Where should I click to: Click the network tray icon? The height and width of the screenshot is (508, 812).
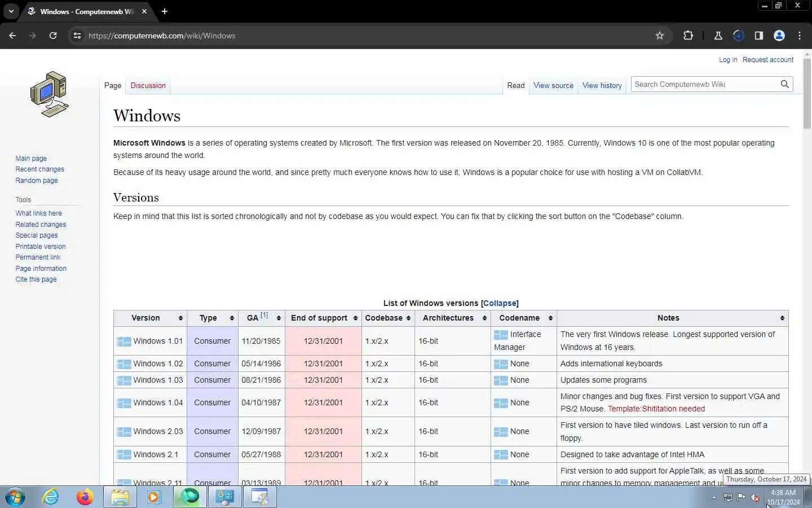pyautogui.click(x=728, y=497)
